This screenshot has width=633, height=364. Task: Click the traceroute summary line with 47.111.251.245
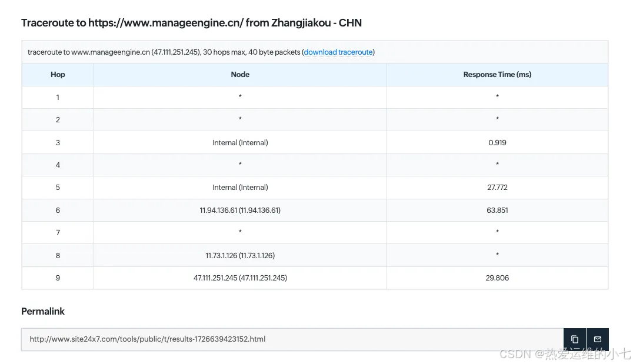pos(201,52)
